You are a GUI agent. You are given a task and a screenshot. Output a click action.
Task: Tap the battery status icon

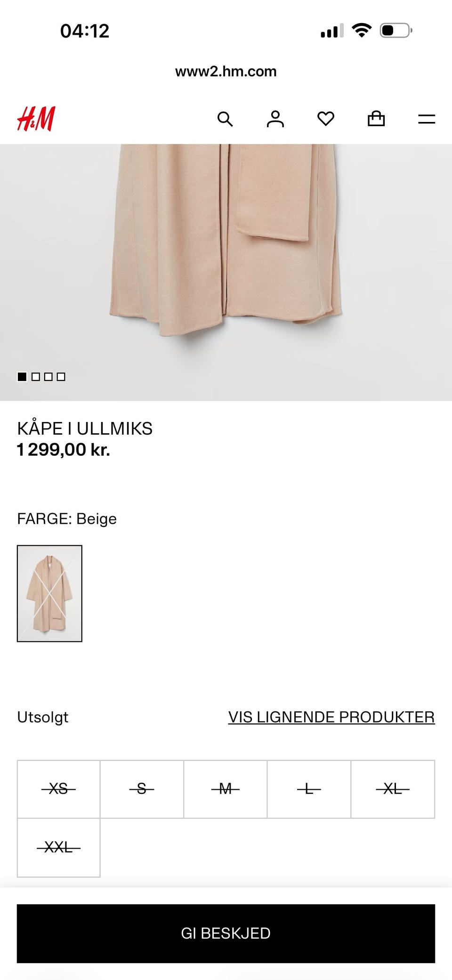(x=396, y=31)
